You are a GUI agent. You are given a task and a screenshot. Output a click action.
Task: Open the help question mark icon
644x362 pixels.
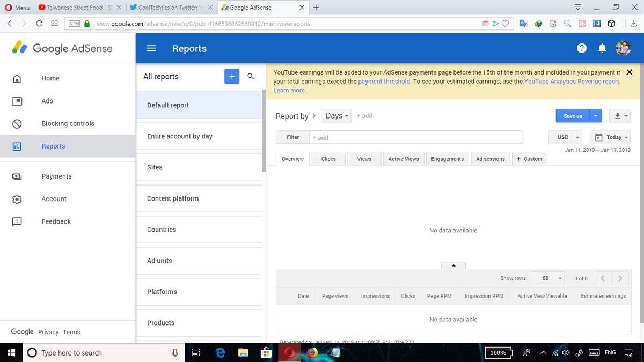[582, 48]
